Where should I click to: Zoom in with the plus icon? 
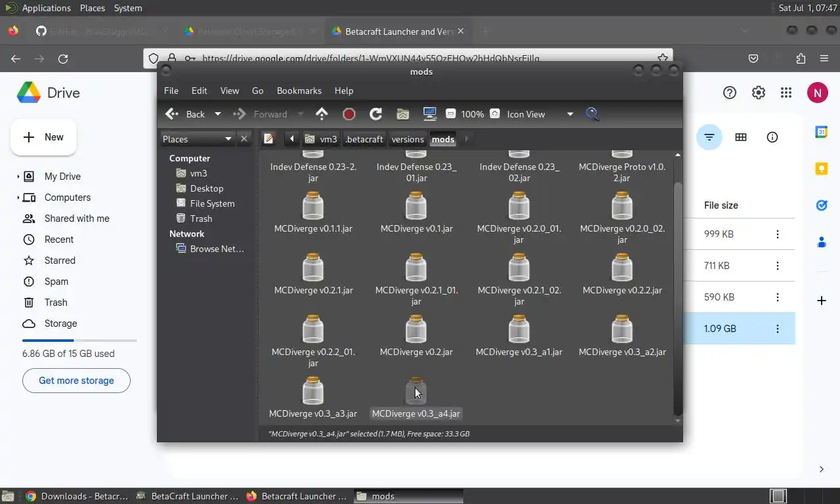click(495, 114)
